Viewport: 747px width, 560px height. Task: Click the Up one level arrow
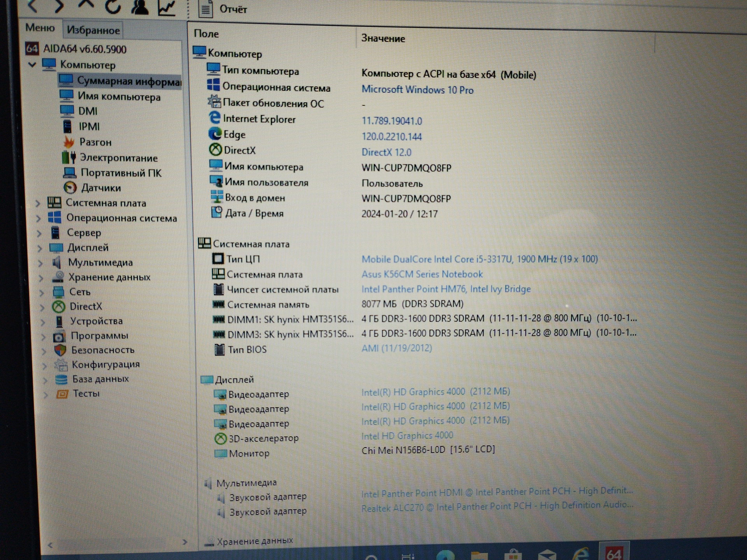point(85,4)
